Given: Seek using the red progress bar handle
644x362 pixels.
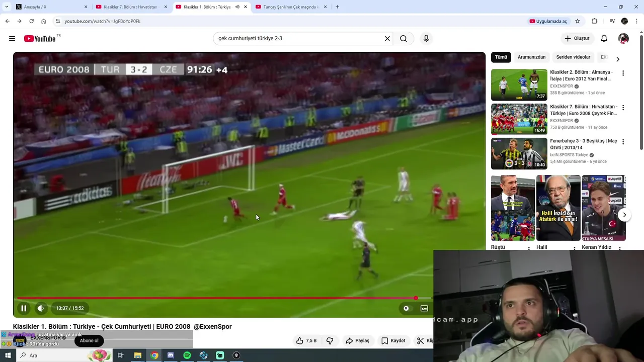Looking at the screenshot, I should coord(416,298).
